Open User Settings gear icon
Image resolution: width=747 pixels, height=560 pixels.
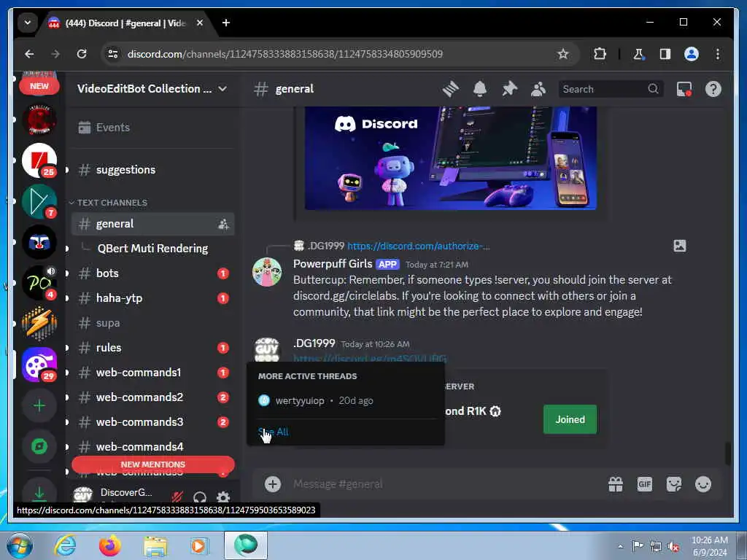point(223,497)
